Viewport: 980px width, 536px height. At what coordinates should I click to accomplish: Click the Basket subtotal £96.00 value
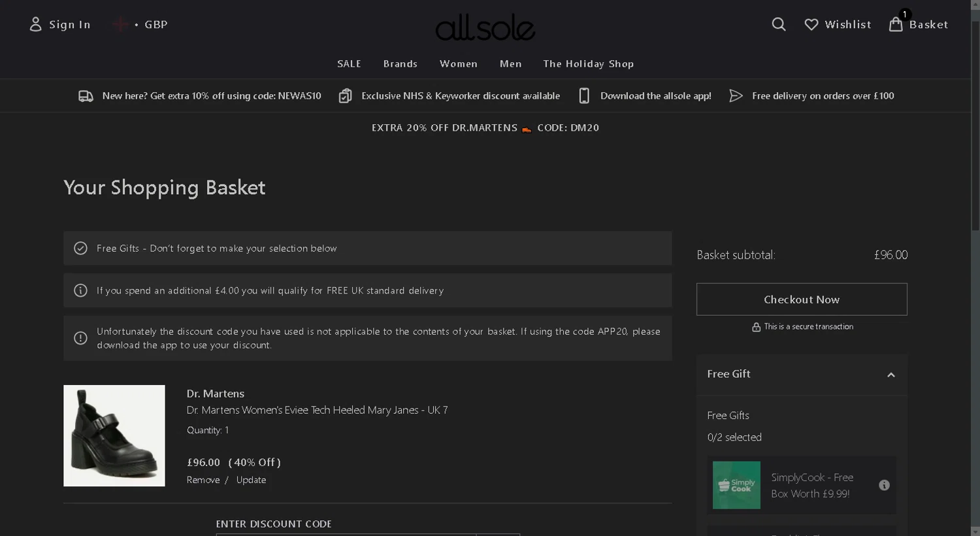click(x=891, y=255)
